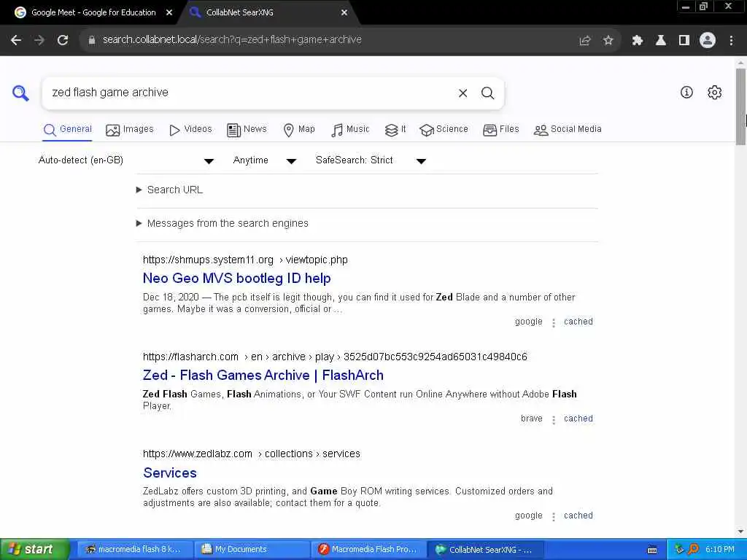This screenshot has width=747, height=560.
Task: Open the Windows Start button
Action: point(34,549)
